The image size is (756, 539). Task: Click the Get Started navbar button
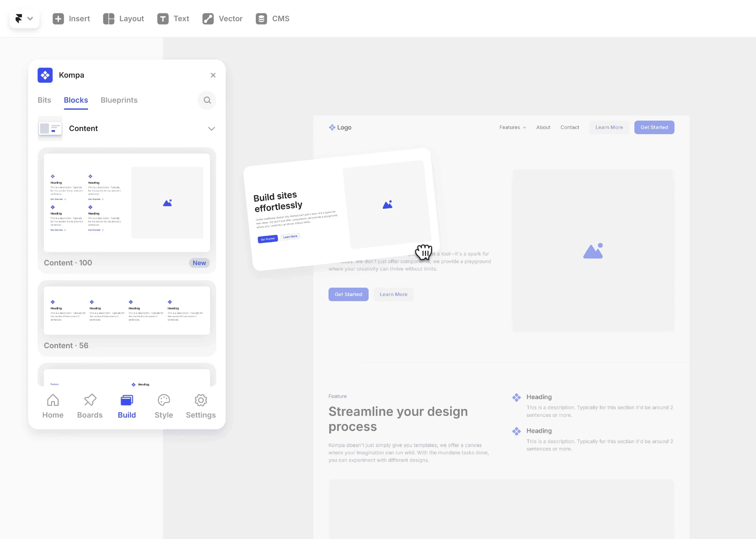[x=654, y=127]
